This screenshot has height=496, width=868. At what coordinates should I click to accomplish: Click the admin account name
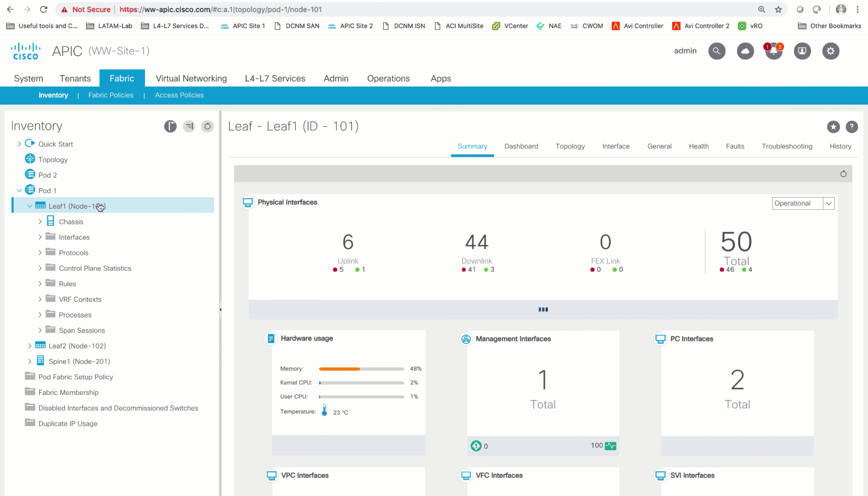[685, 51]
